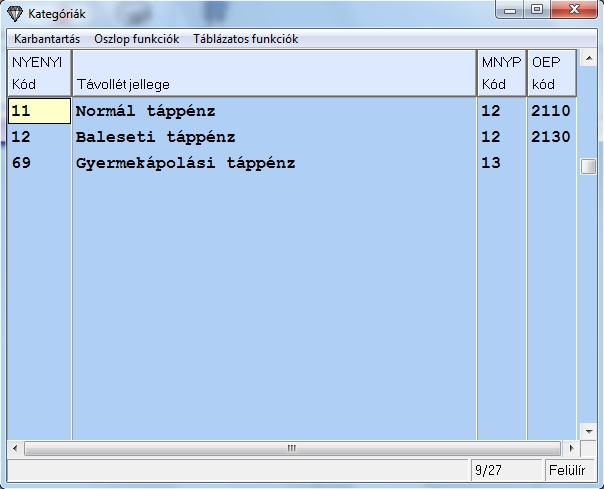Click the OEP code 2130 cell
The image size is (604, 489).
coord(551,137)
